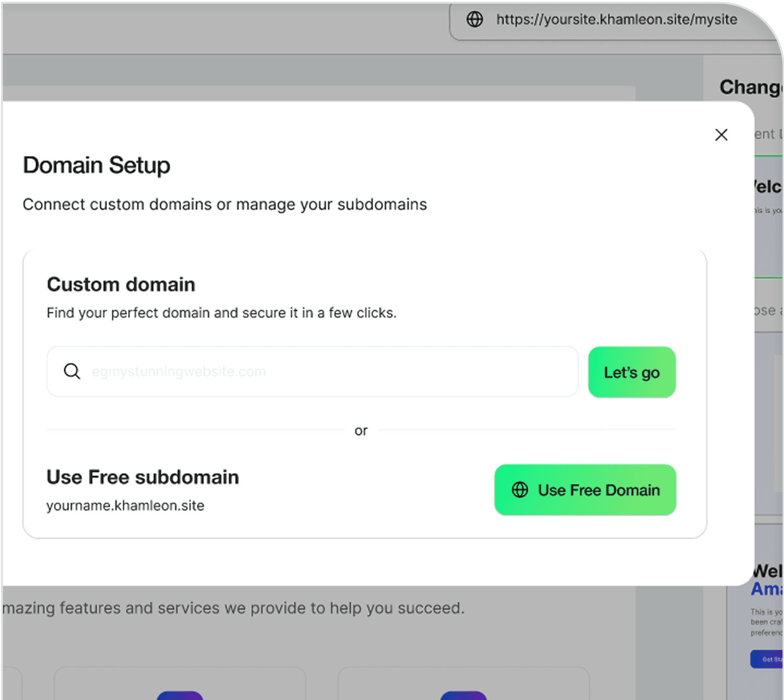Image resolution: width=784 pixels, height=700 pixels.
Task: Click the search magnifier icon in domain field
Action: coord(72,371)
